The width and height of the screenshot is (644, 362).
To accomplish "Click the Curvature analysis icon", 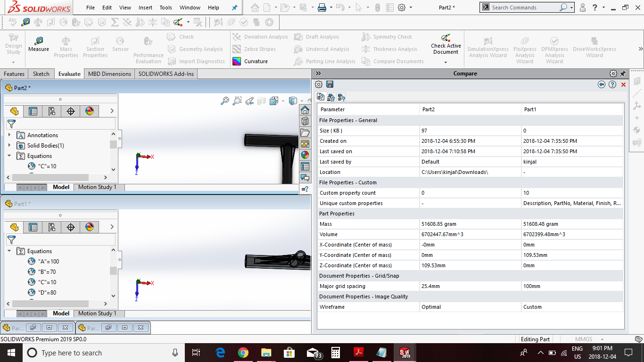I will [237, 61].
